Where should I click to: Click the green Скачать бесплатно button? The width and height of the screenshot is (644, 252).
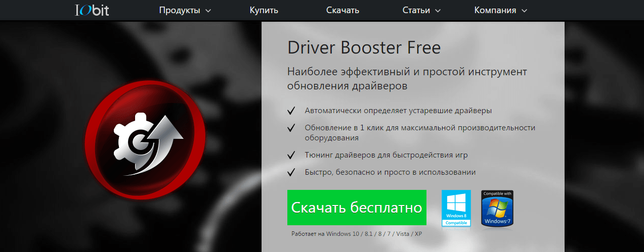click(357, 208)
